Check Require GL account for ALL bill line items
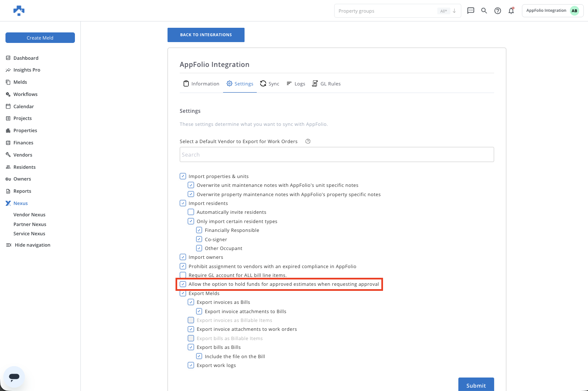The image size is (588, 391). click(x=183, y=275)
